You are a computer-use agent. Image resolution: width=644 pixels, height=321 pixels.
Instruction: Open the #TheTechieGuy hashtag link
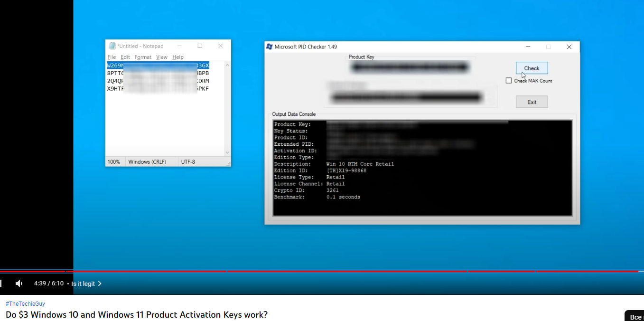pos(25,303)
